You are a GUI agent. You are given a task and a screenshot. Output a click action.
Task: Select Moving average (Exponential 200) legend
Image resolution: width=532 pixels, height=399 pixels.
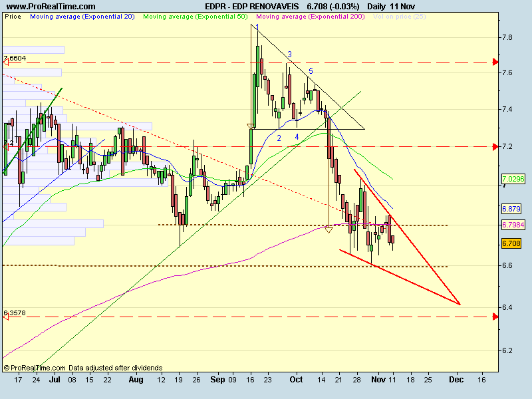pyautogui.click(x=311, y=16)
